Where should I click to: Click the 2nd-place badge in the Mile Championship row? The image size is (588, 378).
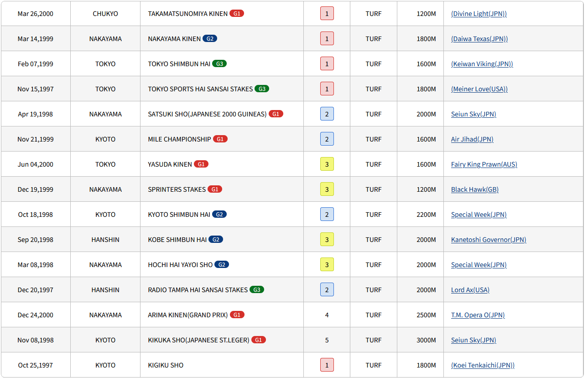327,139
